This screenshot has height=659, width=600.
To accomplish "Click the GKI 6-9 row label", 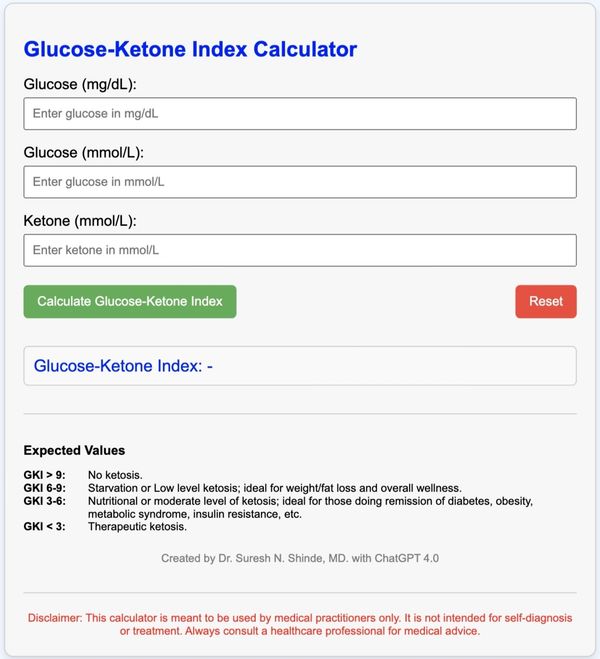I will 44,488.
